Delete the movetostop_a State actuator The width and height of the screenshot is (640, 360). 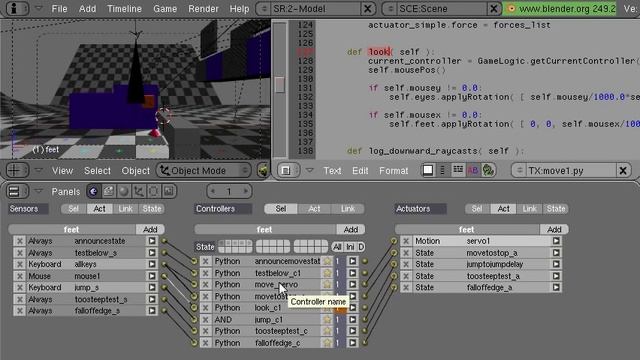click(406, 253)
